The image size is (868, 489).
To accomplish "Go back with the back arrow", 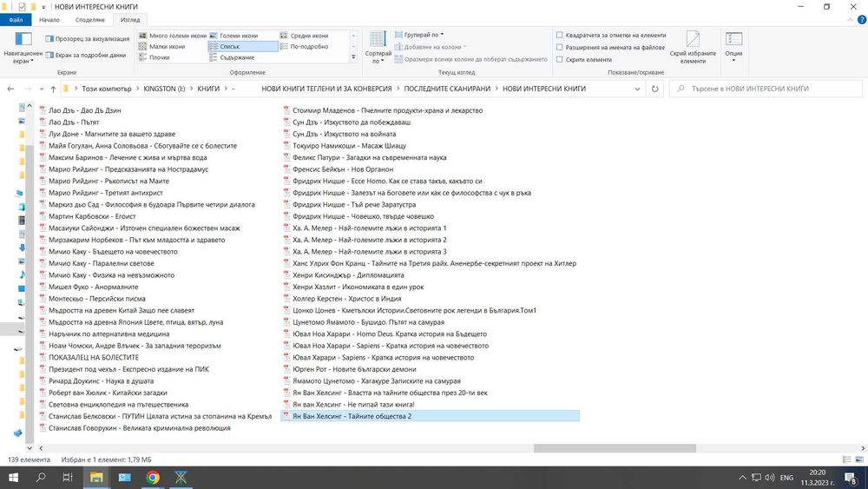I will 10,89.
